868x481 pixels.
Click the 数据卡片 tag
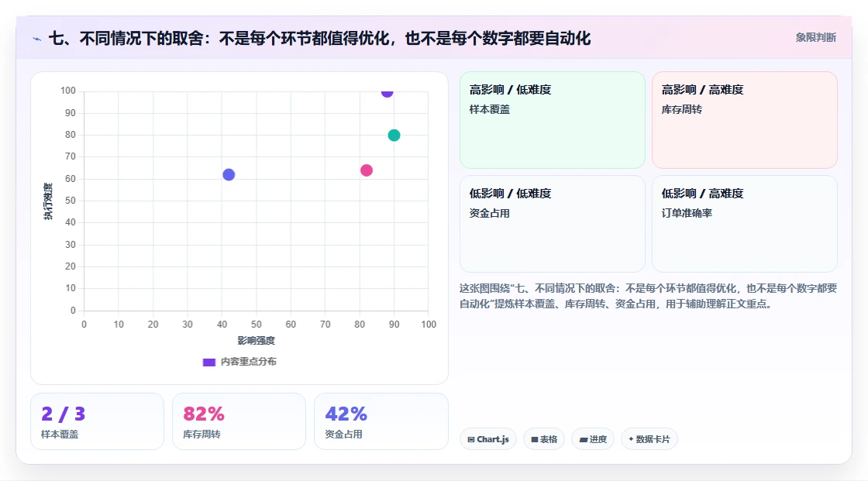pos(649,439)
